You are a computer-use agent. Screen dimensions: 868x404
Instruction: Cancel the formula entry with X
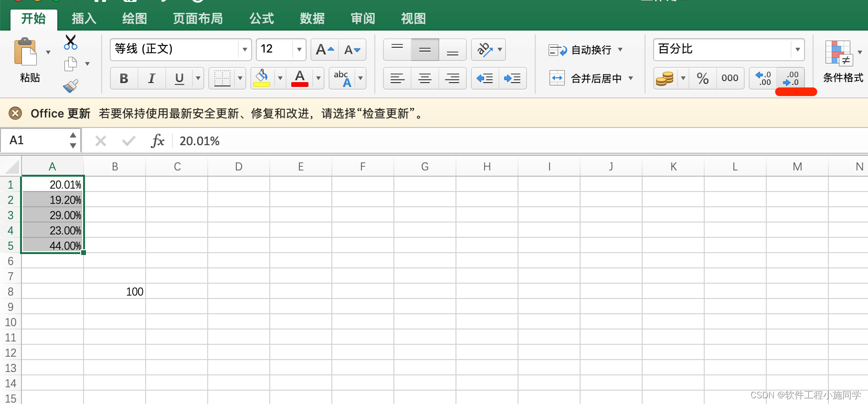click(101, 141)
